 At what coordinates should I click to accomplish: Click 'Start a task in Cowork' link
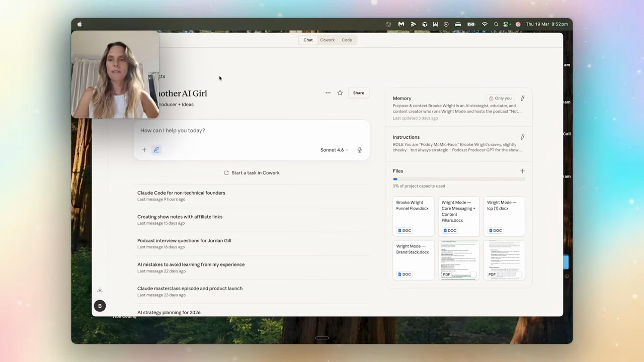click(x=252, y=173)
